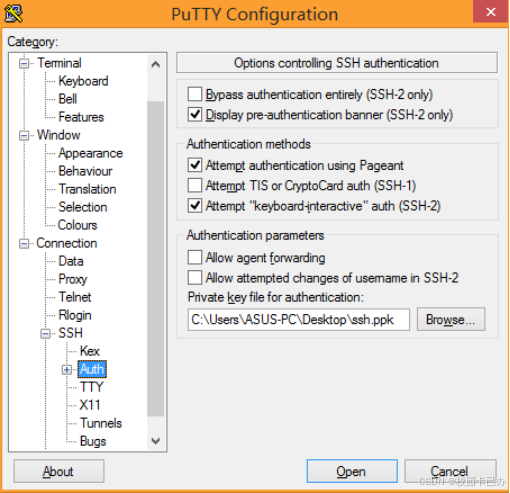Image resolution: width=510 pixels, height=493 pixels.
Task: Enable Allow agent forwarding
Action: coord(195,257)
